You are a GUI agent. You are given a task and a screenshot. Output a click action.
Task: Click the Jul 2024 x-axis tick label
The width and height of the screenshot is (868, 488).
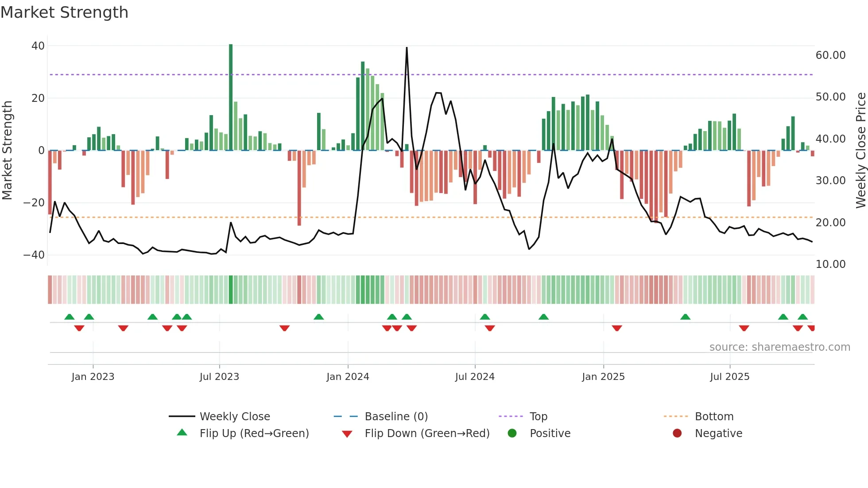[475, 376]
